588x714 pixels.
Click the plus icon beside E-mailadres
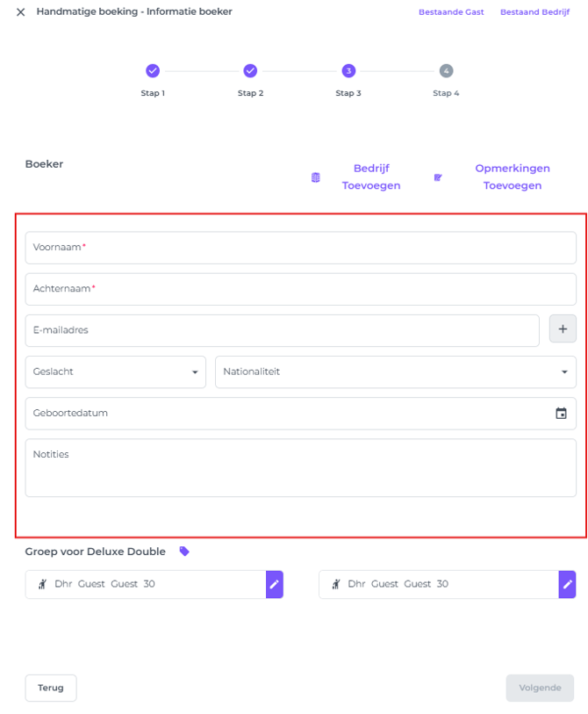point(563,329)
